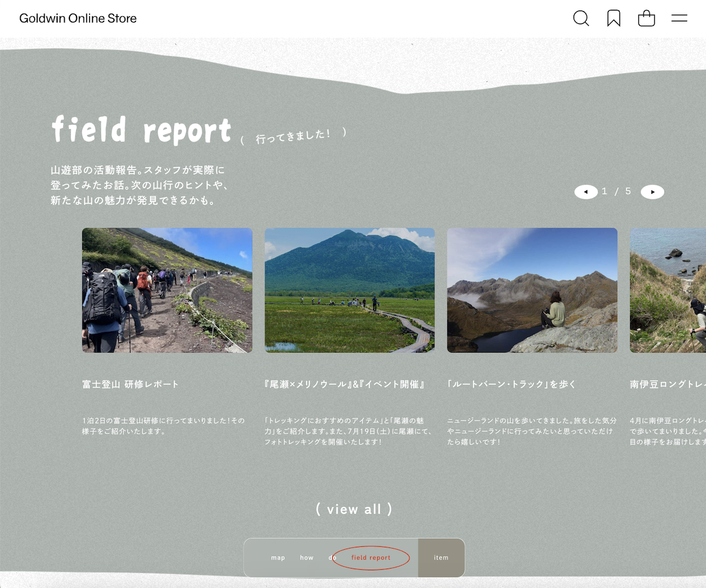
Task: Open the partially visible coastal trail photo
Action: (x=668, y=290)
